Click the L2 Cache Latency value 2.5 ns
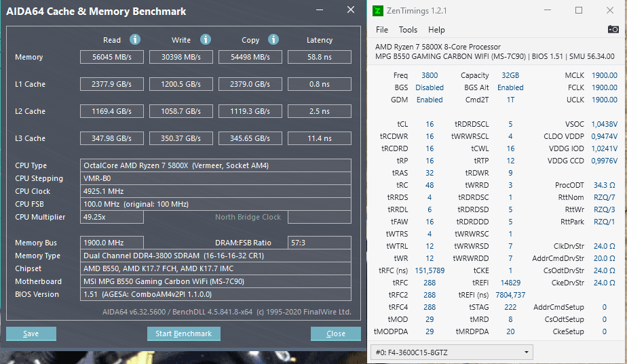 [319, 111]
